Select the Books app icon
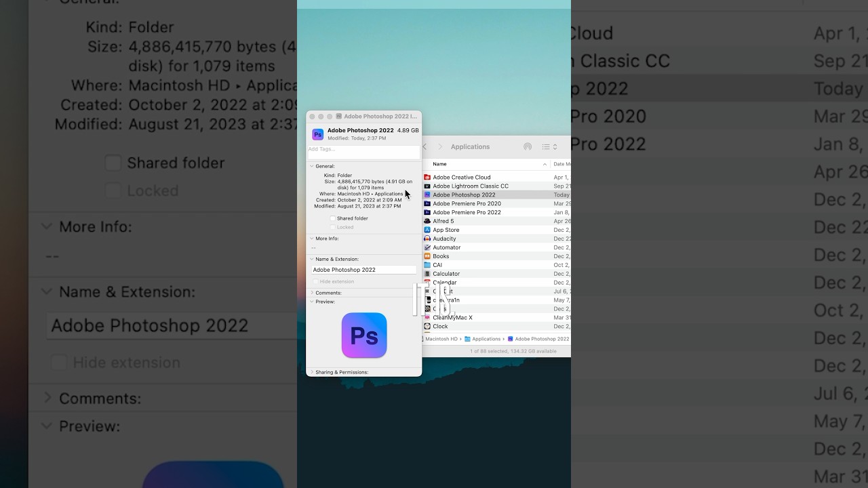868x488 pixels. pyautogui.click(x=427, y=257)
